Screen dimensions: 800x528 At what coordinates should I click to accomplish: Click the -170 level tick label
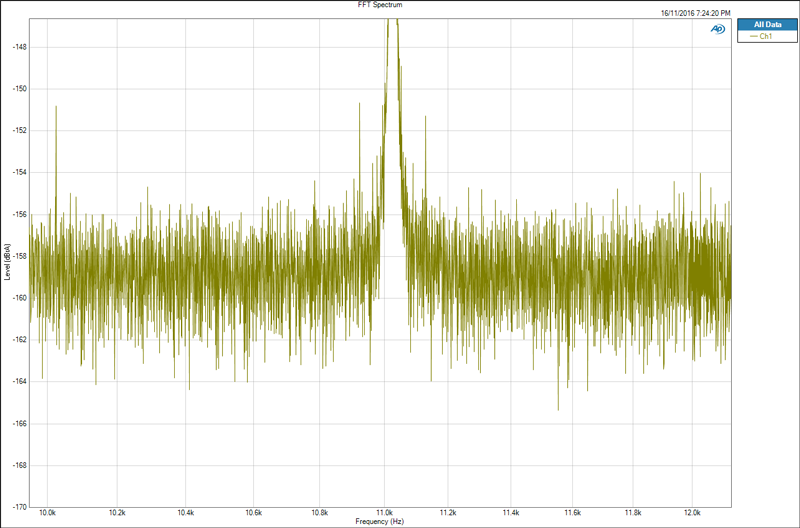[19, 507]
